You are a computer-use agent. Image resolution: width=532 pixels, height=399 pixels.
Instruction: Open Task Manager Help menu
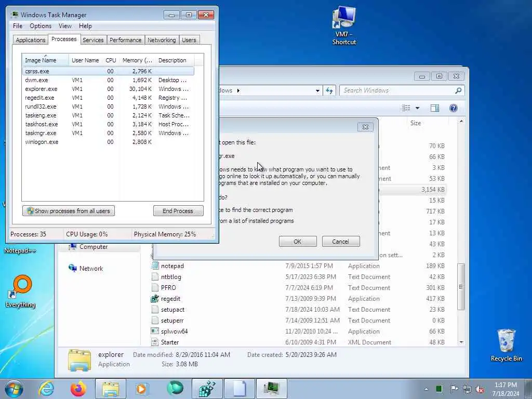click(85, 26)
